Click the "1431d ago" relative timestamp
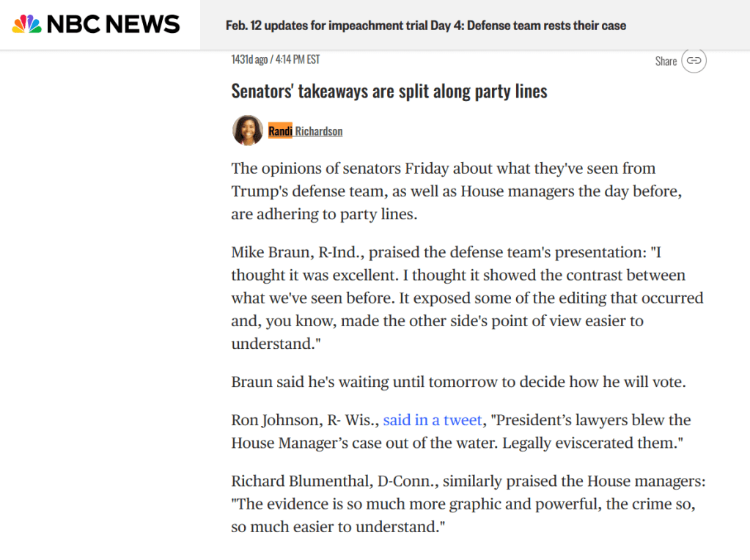This screenshot has height=560, width=750. [251, 59]
